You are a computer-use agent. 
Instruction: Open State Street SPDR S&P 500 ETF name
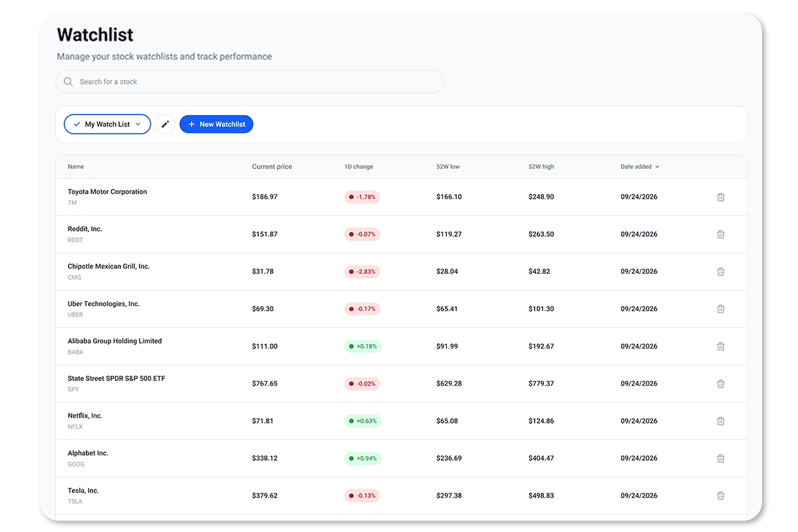coord(116,378)
